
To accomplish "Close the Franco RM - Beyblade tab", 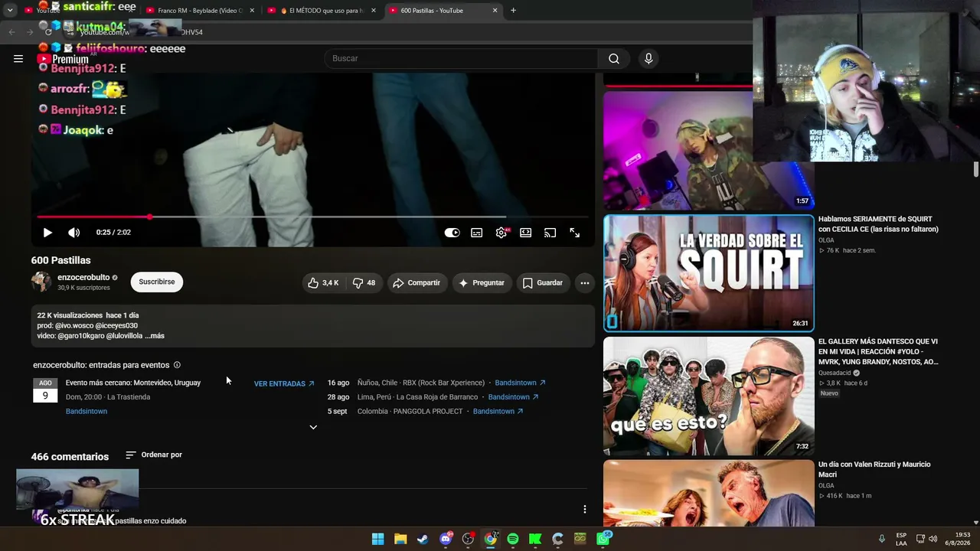I will [x=252, y=11].
